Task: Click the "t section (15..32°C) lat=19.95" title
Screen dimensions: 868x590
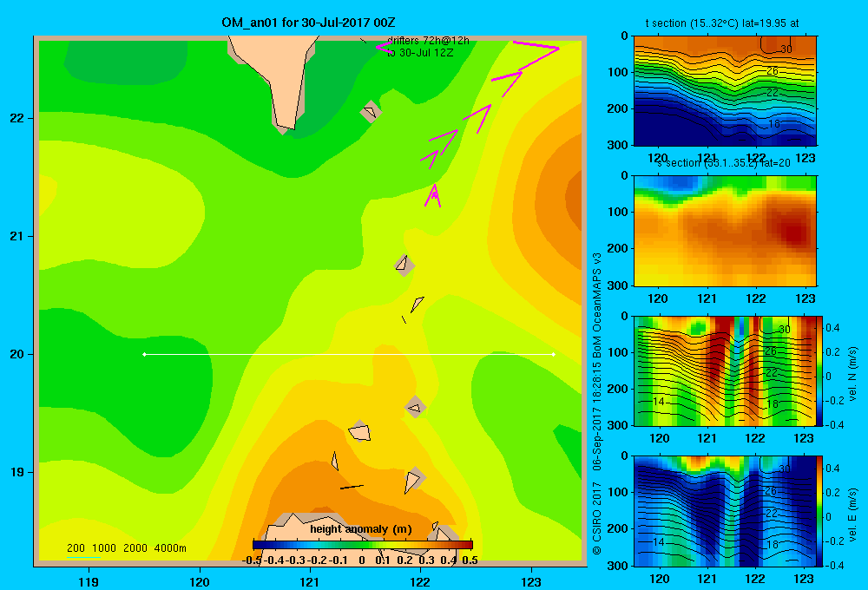Action: coord(722,23)
